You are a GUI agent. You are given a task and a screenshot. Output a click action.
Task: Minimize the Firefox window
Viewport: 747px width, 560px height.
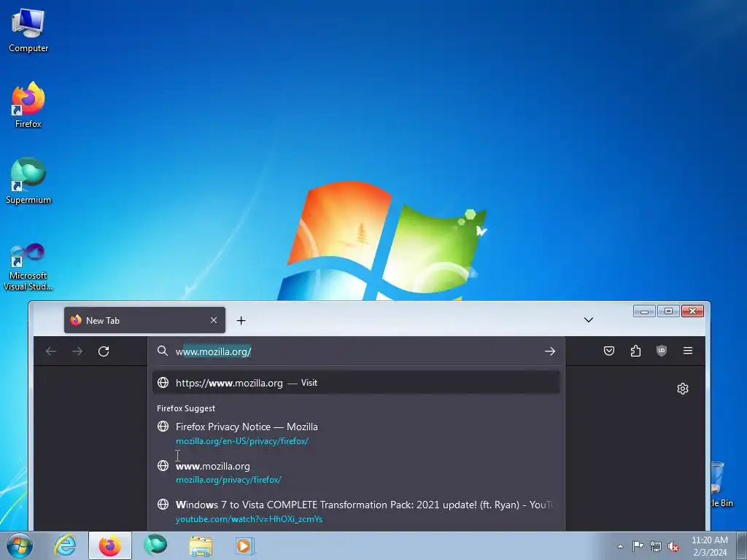[x=644, y=311]
